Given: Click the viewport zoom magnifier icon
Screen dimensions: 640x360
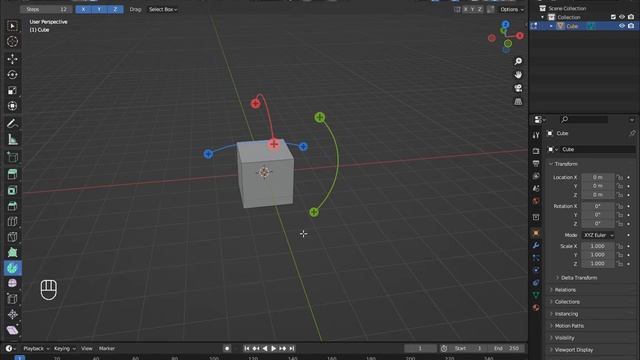Looking at the screenshot, I should (x=518, y=61).
